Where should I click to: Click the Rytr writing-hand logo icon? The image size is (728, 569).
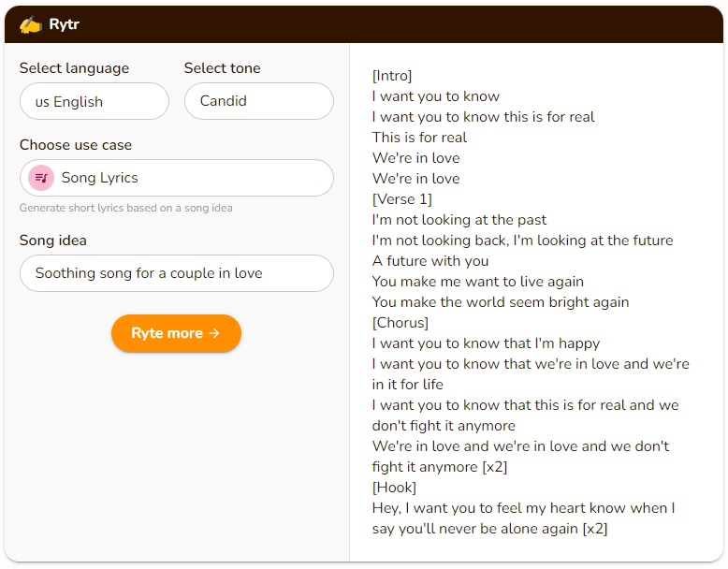coord(31,24)
